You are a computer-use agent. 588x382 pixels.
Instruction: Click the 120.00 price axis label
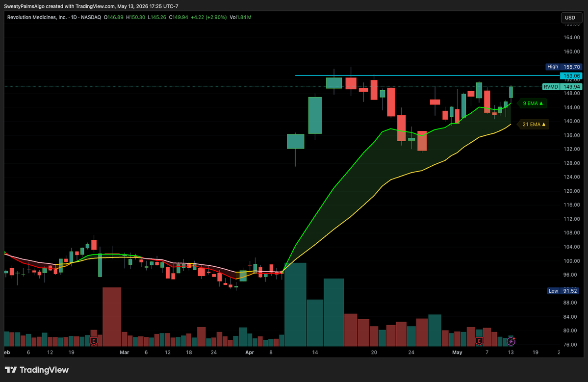coord(571,191)
